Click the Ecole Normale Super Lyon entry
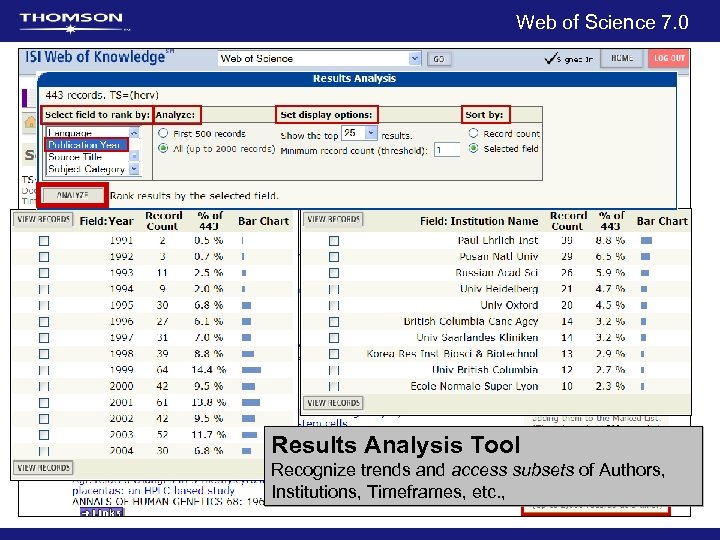 (x=474, y=386)
